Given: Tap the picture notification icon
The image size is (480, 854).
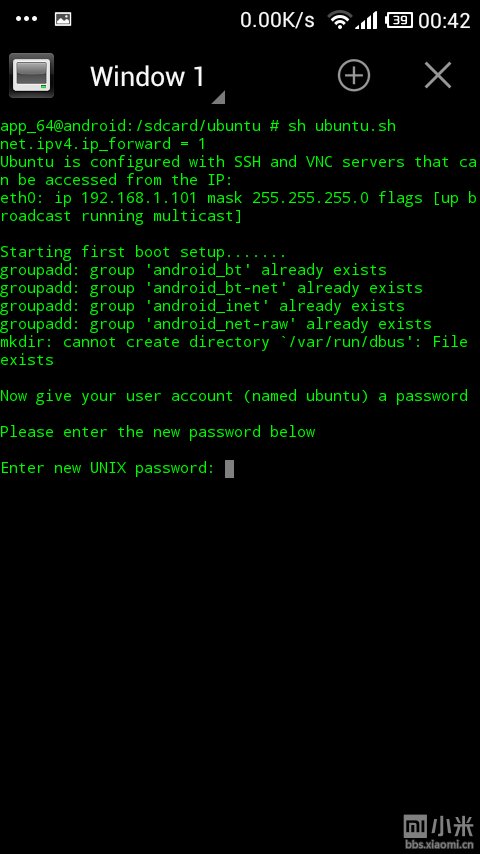Looking at the screenshot, I should coord(63,19).
